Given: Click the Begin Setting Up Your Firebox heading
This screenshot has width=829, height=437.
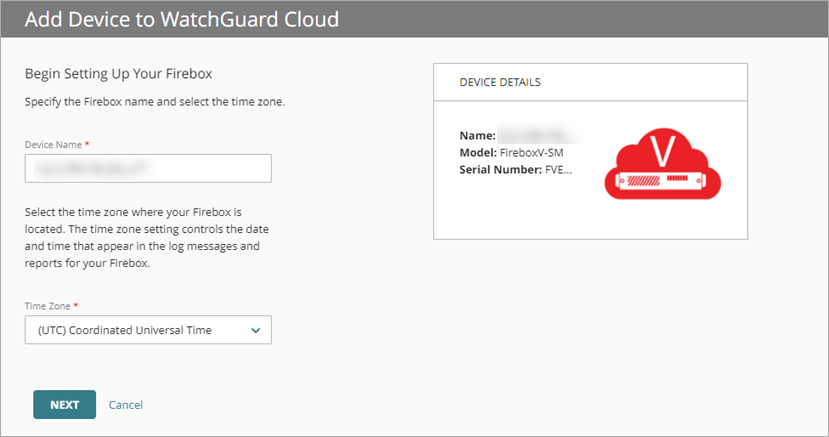Looking at the screenshot, I should tap(118, 74).
